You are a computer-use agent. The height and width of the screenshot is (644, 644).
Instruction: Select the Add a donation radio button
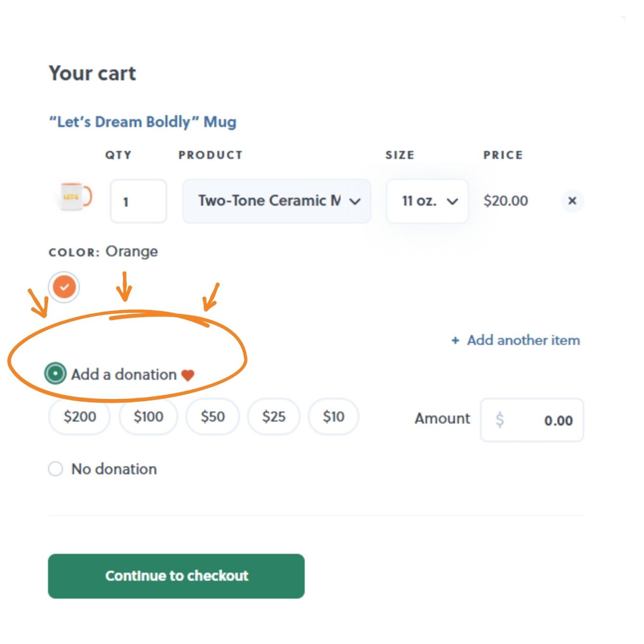(56, 373)
